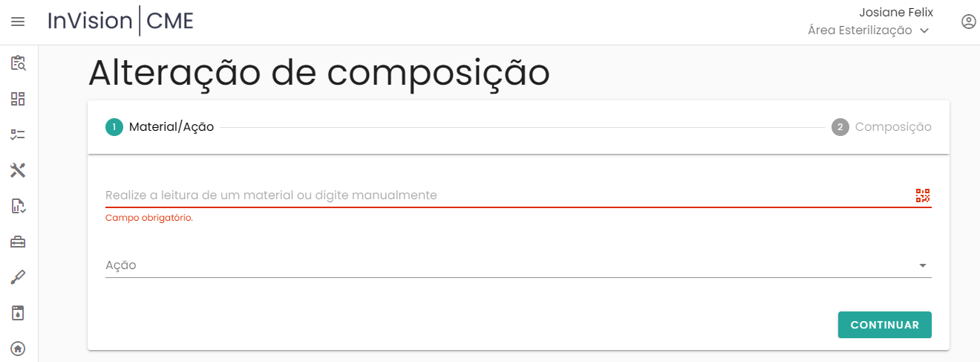The width and height of the screenshot is (980, 362).
Task: Go to home via sidebar icon
Action: point(18,348)
